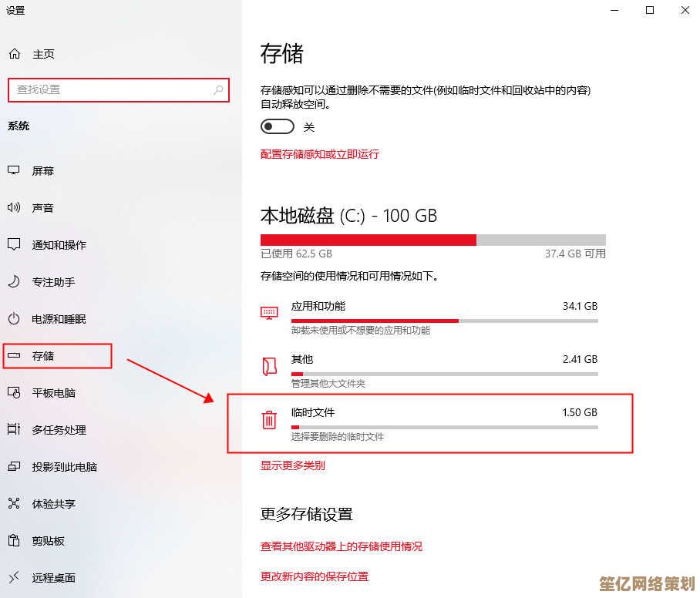Go to 多任务处理 settings
The width and height of the screenshot is (700, 598).
click(59, 430)
